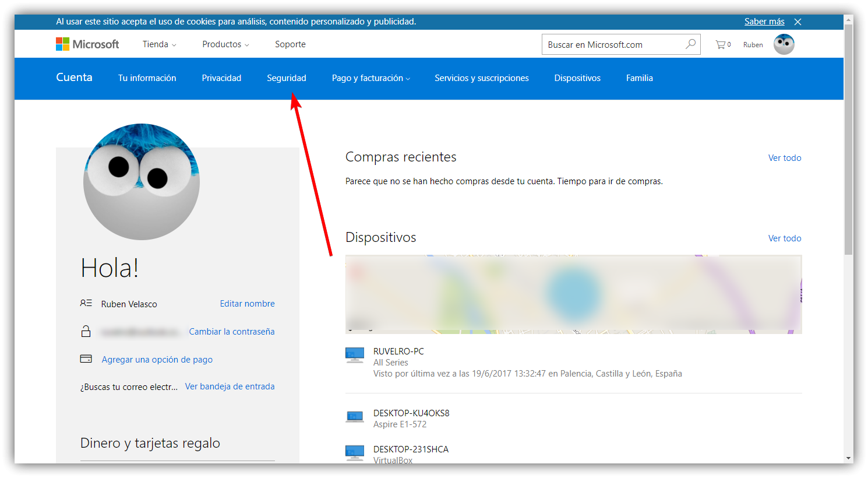Expand the Pago y facturación menu
868x478 pixels.
371,78
